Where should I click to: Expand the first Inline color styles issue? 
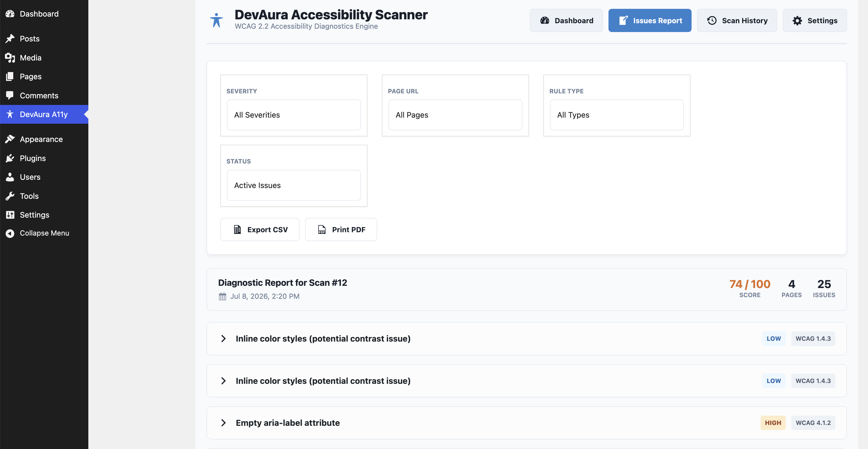pos(526,339)
